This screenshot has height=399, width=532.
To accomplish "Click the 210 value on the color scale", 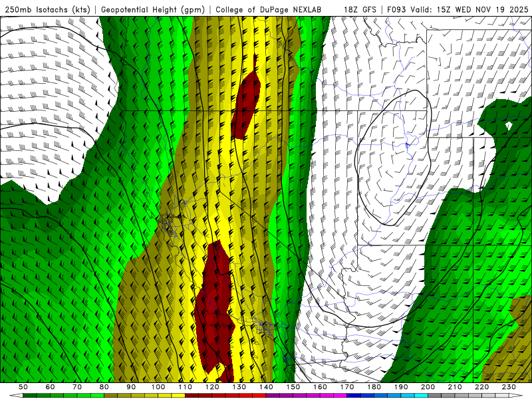I will point(456,387).
